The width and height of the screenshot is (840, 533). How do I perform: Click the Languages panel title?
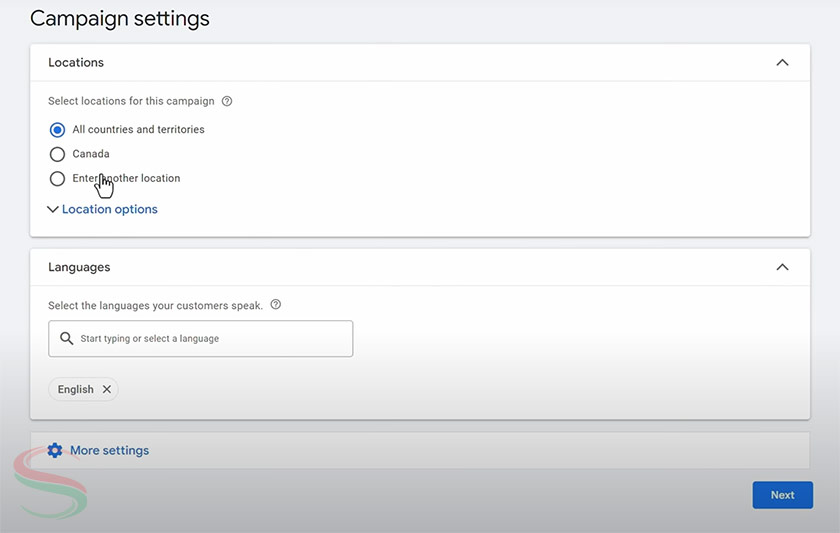pos(79,267)
